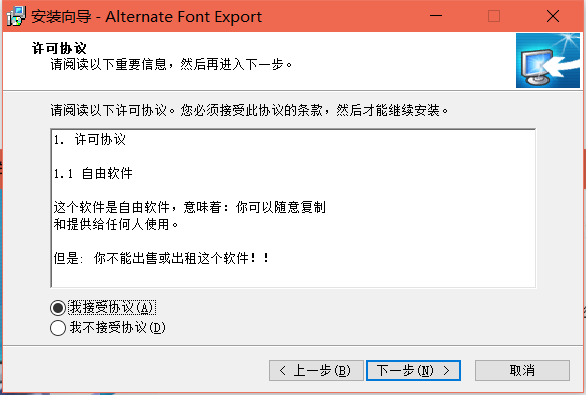
Task: Click the greyed-out maximize button
Action: point(494,16)
